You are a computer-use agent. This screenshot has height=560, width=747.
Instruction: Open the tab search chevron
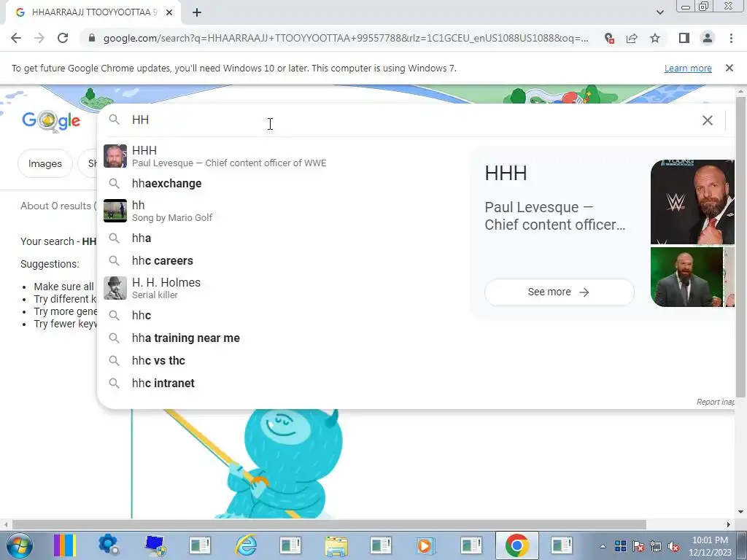(x=659, y=12)
